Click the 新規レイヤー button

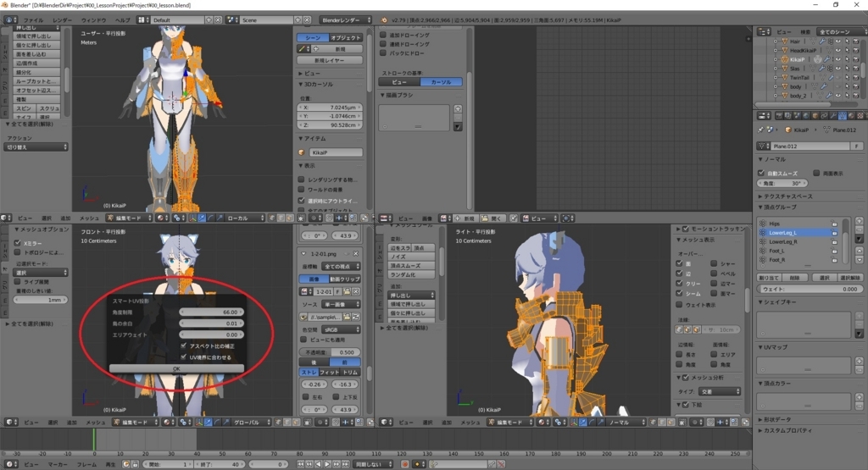point(330,60)
